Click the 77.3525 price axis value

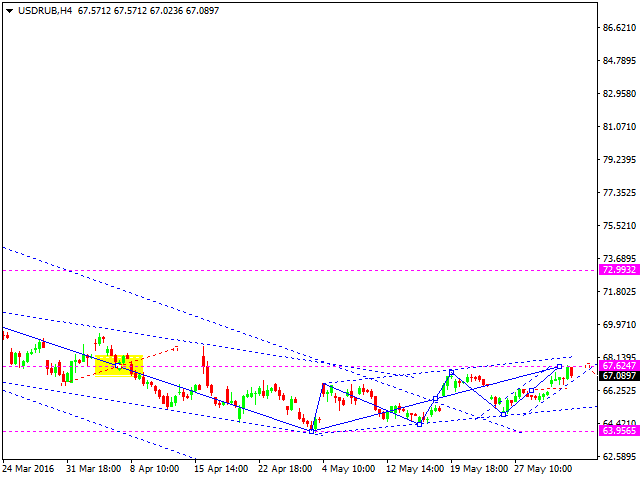620,192
